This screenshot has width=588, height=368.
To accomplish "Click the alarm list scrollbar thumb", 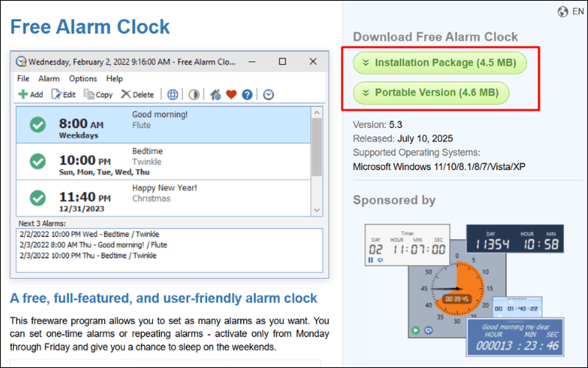I will click(x=317, y=146).
